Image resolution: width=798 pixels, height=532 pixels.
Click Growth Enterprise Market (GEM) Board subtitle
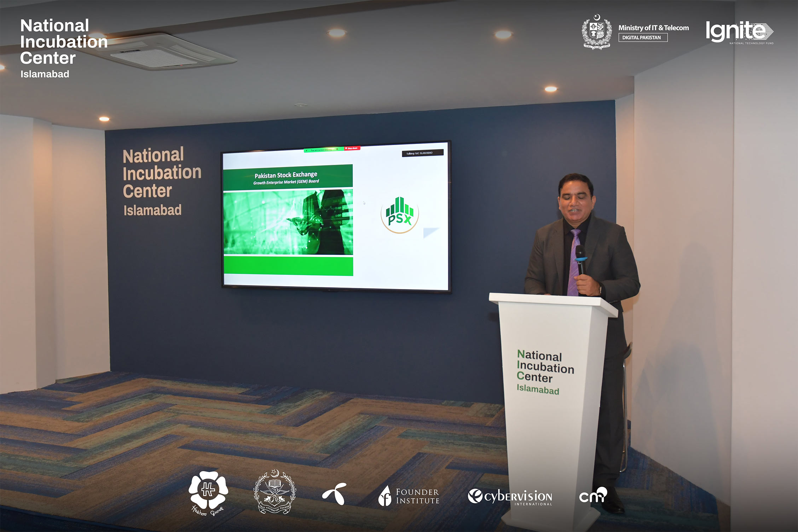(x=286, y=182)
